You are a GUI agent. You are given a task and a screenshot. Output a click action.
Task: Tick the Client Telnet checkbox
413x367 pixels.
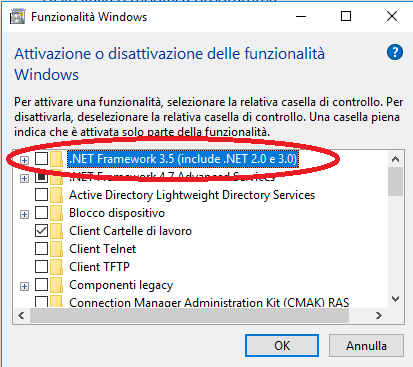41,249
